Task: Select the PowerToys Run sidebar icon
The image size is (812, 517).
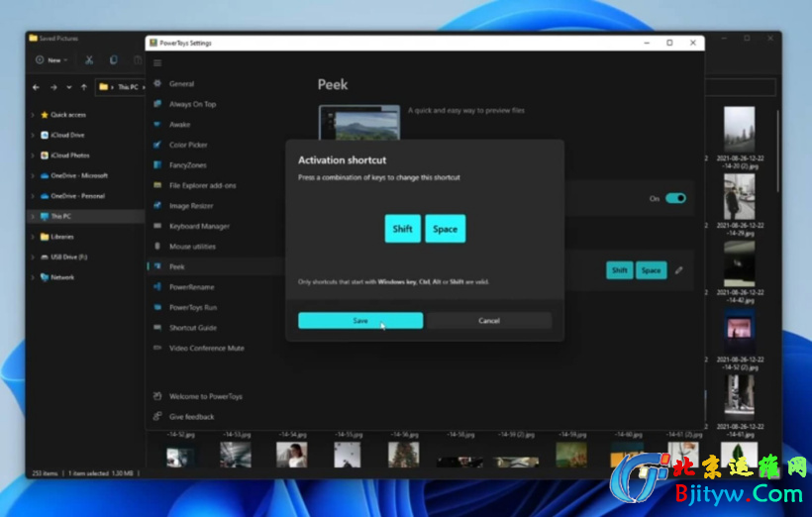Action: click(157, 307)
